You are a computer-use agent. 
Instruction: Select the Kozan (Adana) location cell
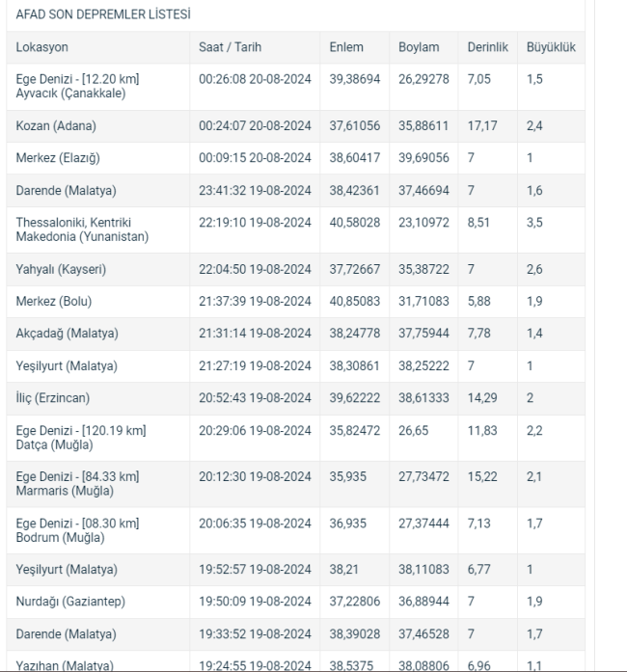point(98,126)
